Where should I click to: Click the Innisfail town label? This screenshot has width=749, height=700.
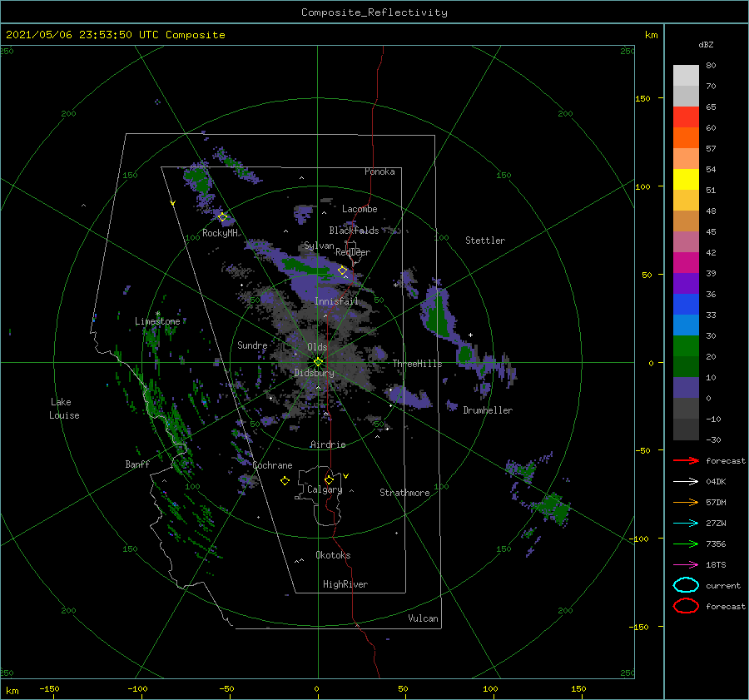[336, 301]
